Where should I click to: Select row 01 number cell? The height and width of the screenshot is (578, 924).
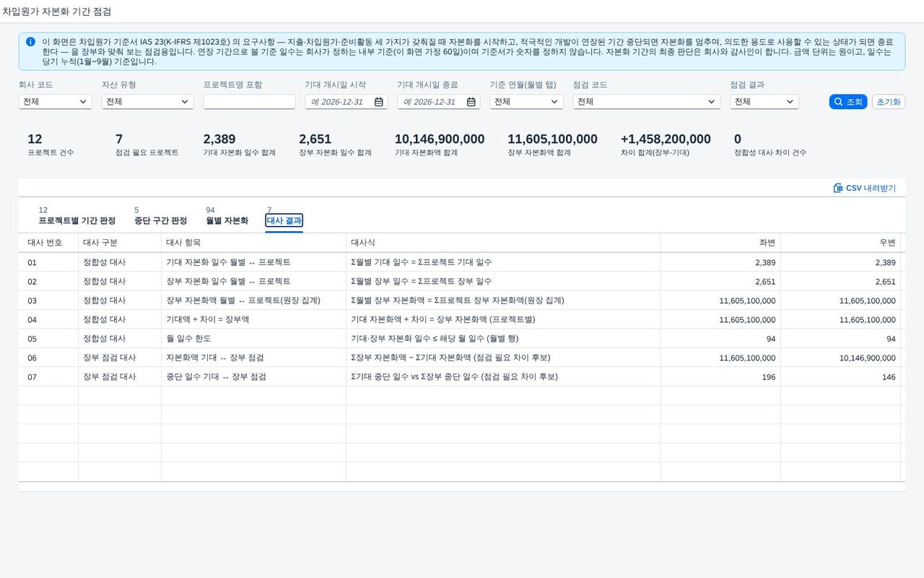pyautogui.click(x=48, y=262)
